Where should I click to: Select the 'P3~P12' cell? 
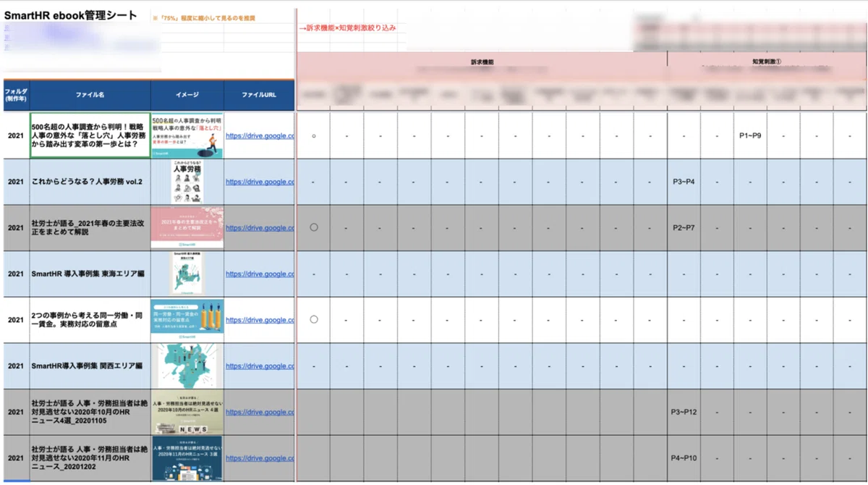click(684, 412)
